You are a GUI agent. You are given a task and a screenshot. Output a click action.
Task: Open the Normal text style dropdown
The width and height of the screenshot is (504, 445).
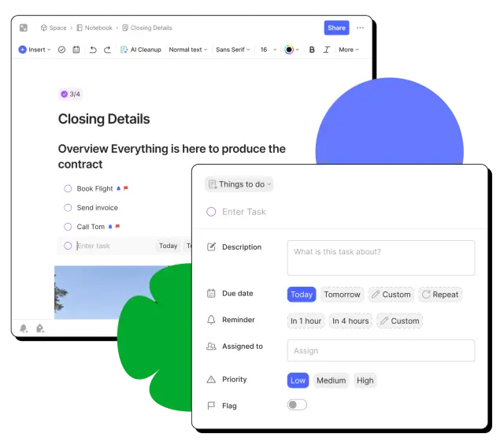188,50
